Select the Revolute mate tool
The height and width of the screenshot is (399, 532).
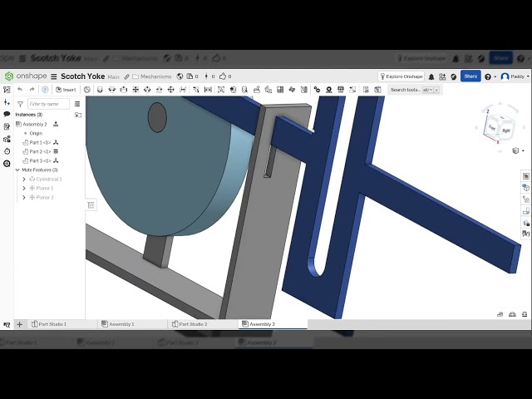point(111,90)
